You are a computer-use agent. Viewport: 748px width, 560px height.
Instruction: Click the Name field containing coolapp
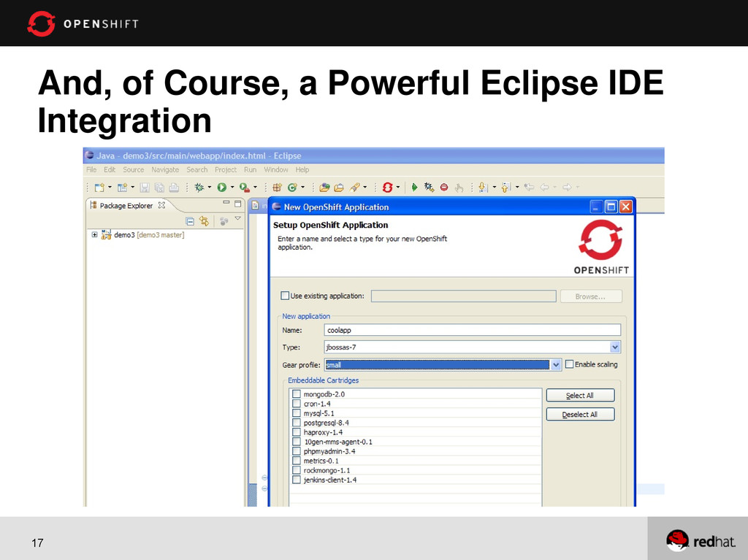(473, 330)
